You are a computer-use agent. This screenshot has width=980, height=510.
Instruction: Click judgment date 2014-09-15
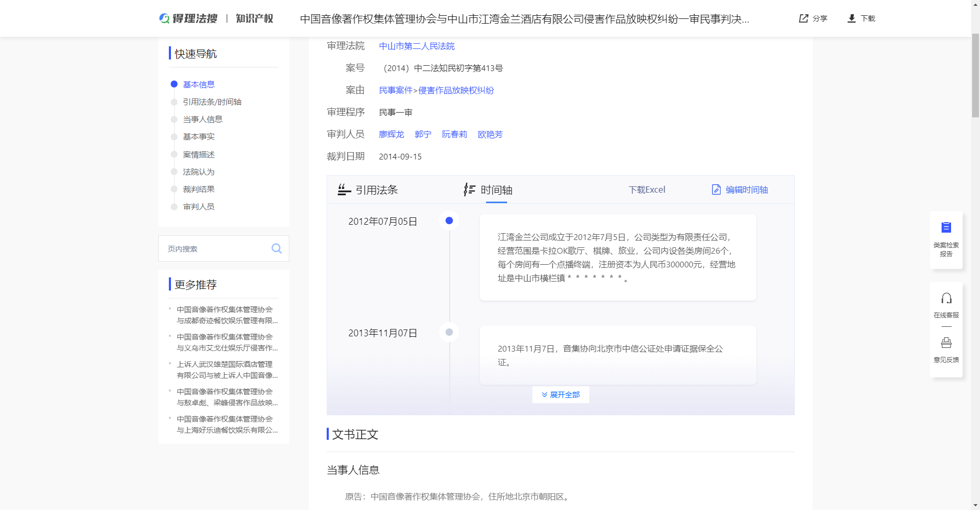click(400, 157)
